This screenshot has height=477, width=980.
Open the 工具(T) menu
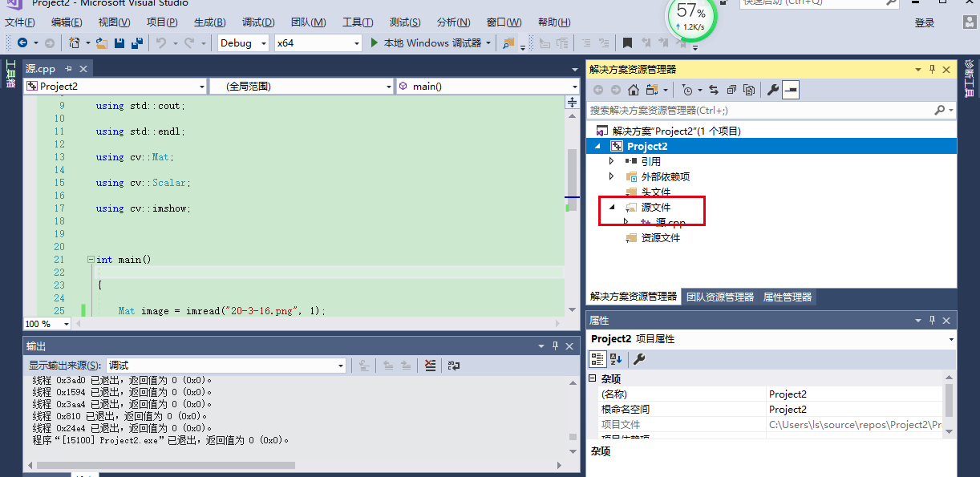[358, 22]
